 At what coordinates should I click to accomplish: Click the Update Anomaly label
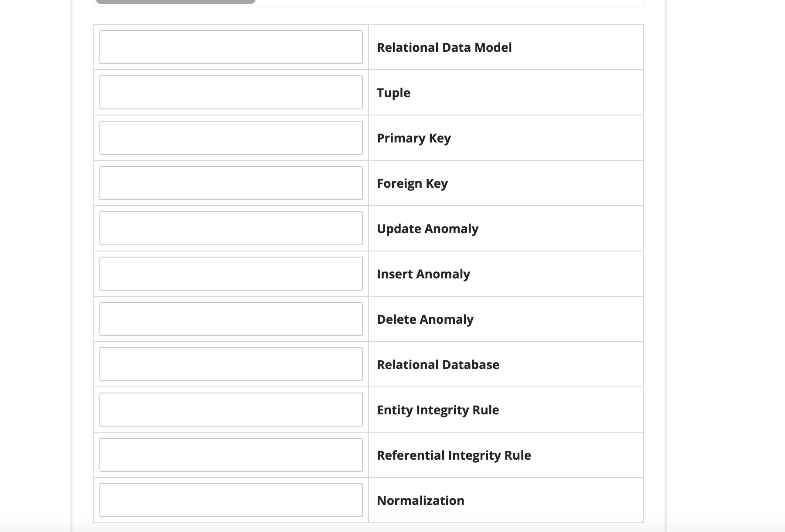click(x=428, y=229)
